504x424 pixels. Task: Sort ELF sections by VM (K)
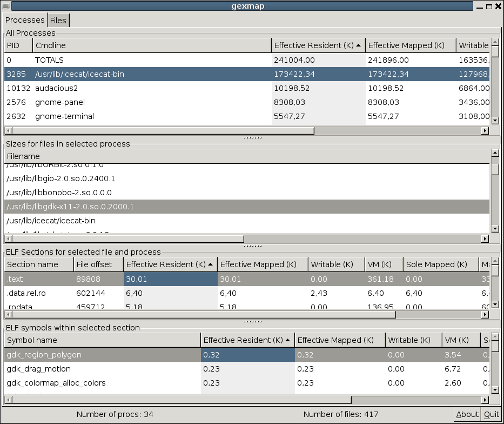pyautogui.click(x=384, y=264)
